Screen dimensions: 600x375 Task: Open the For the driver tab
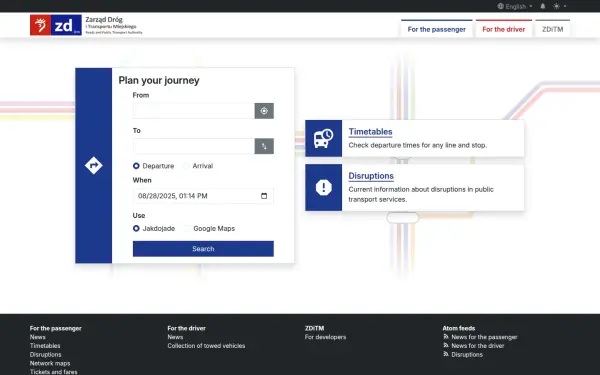(504, 29)
